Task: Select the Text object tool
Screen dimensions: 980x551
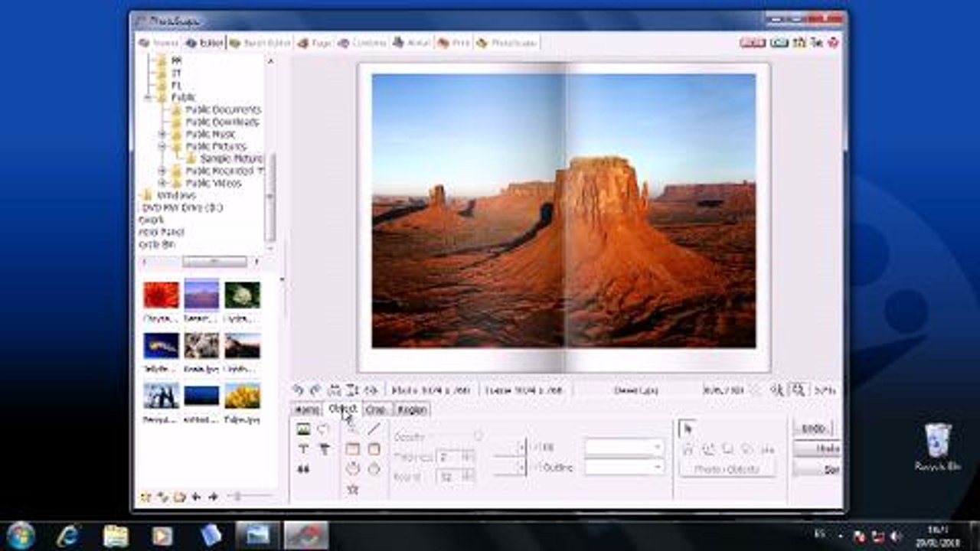Action: 303,449
